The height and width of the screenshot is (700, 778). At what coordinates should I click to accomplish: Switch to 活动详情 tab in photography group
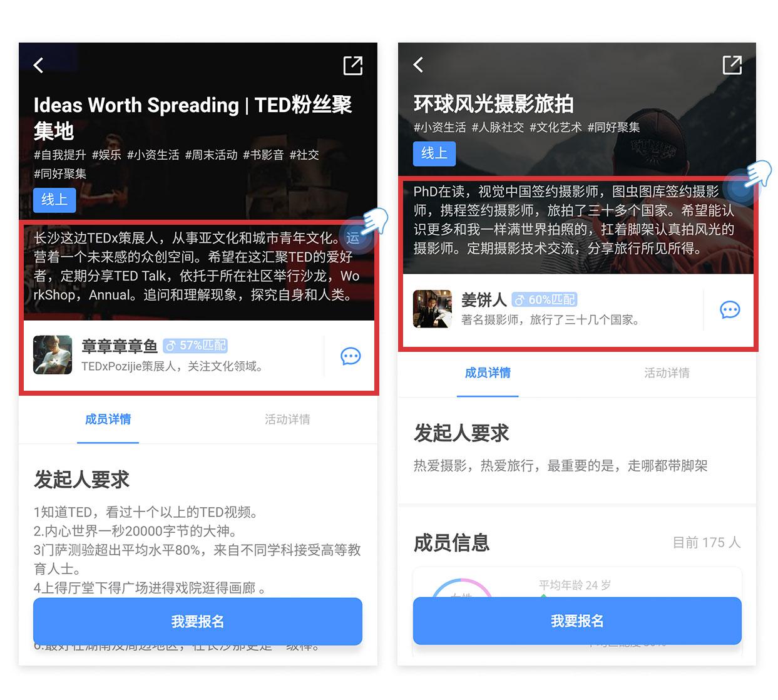[x=667, y=373]
